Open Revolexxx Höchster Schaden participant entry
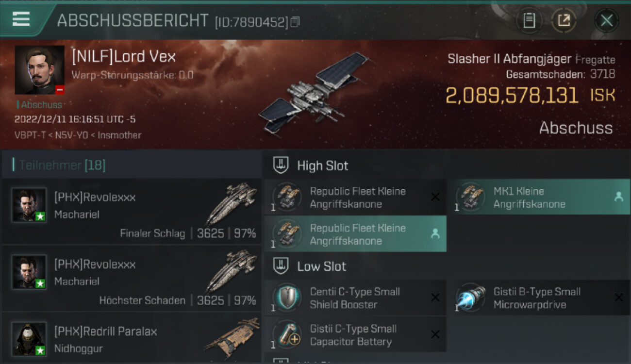 click(x=132, y=278)
